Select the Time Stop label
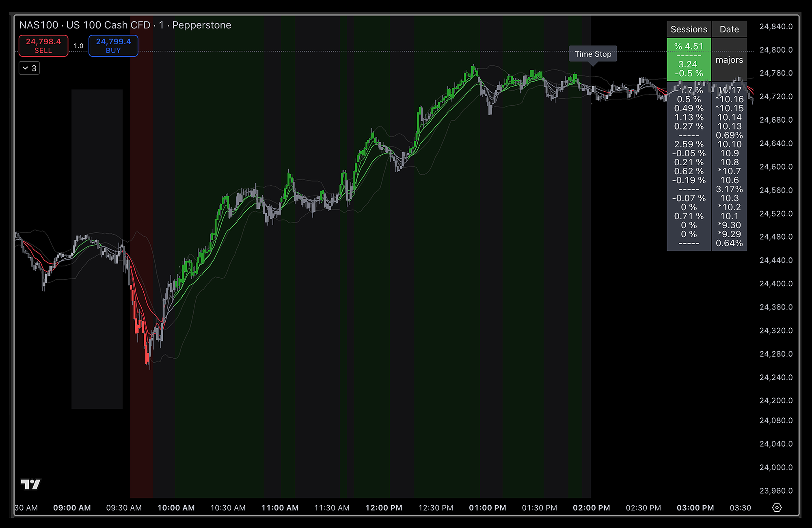 (x=592, y=54)
